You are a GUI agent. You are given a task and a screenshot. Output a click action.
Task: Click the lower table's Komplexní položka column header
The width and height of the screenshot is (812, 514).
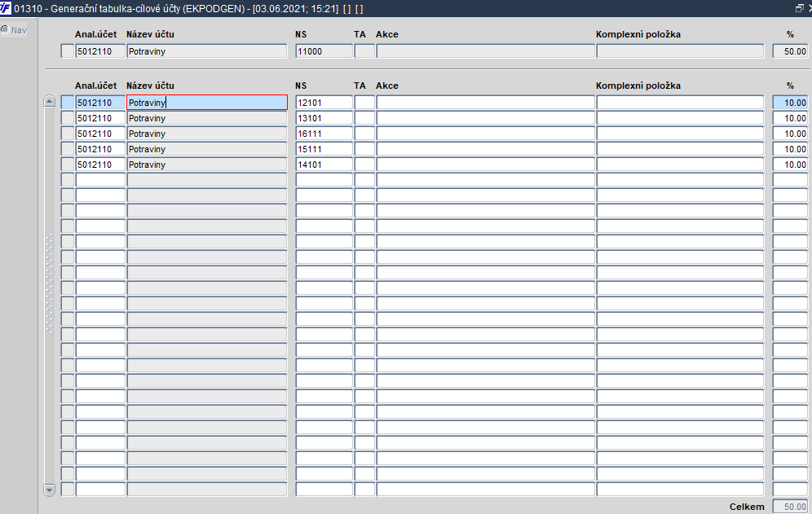click(638, 86)
